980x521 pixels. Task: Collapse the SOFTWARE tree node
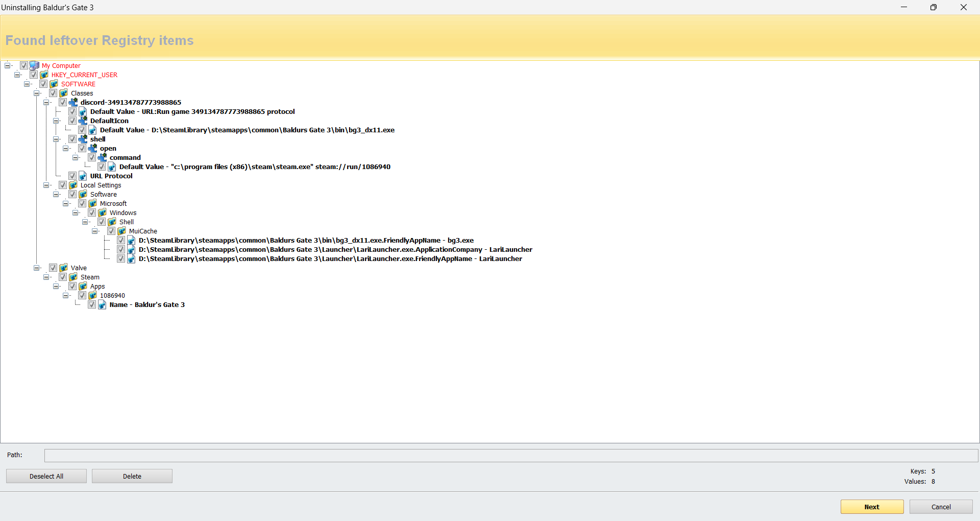pos(27,84)
